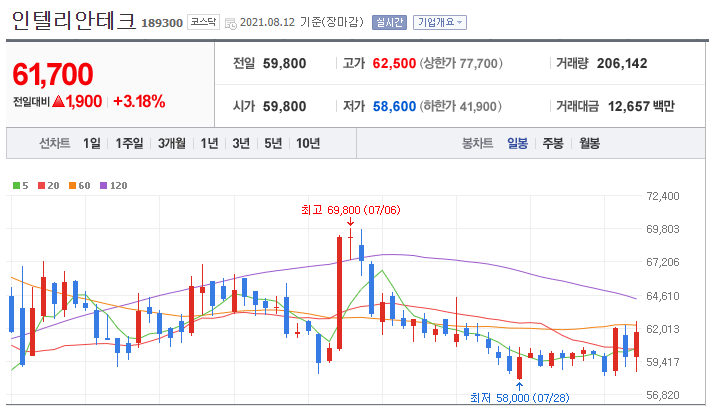Select the 3개월 line chart tab
The image size is (709, 406).
(x=171, y=143)
